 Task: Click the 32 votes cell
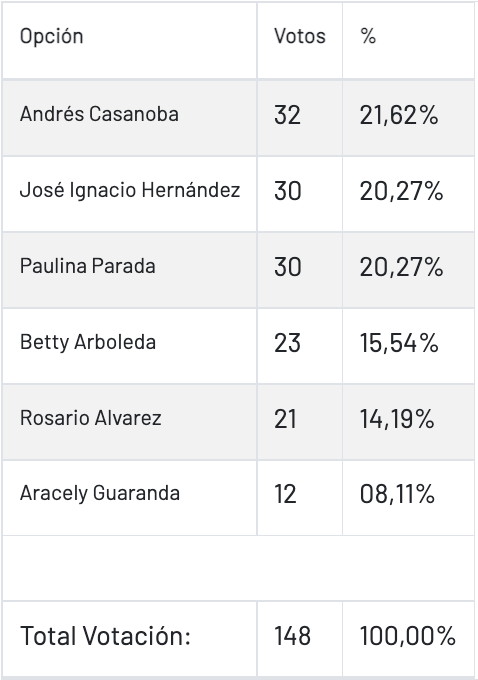(x=300, y=118)
